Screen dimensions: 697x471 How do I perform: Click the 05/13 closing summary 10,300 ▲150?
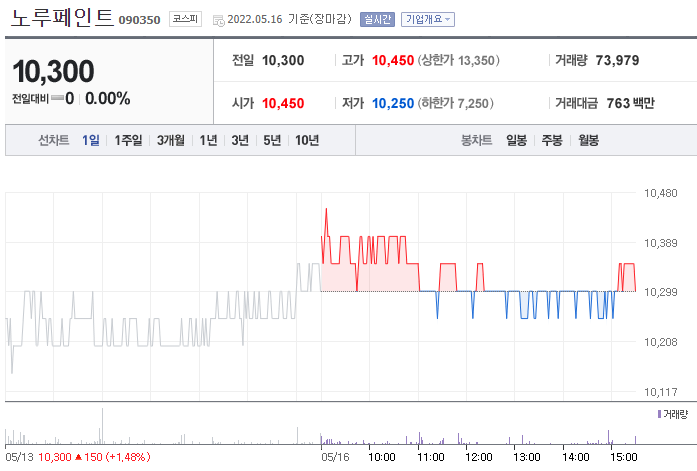94,457
